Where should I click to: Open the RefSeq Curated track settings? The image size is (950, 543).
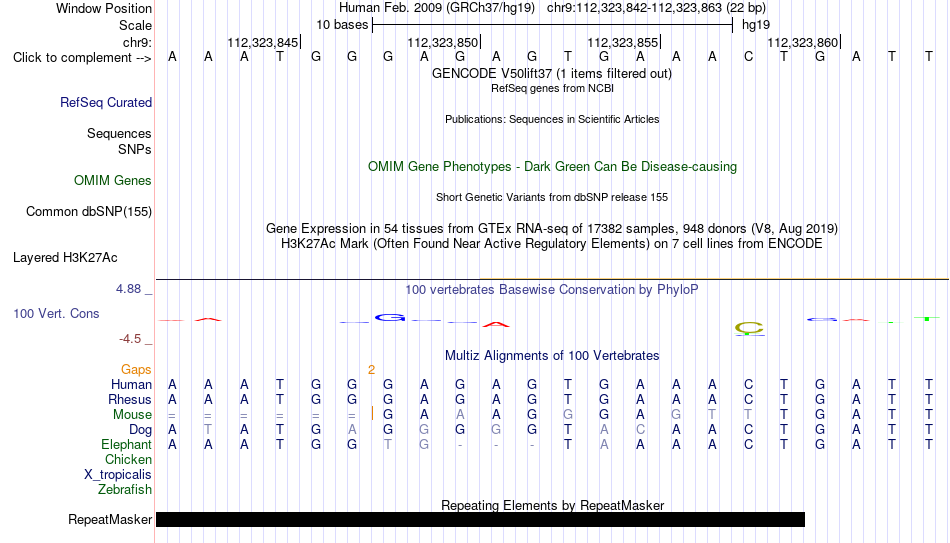(x=106, y=102)
